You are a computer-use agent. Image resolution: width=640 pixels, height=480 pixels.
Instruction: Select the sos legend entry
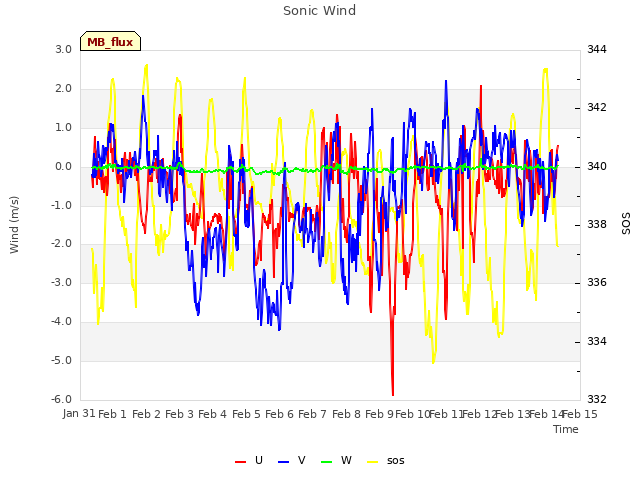tap(386, 460)
